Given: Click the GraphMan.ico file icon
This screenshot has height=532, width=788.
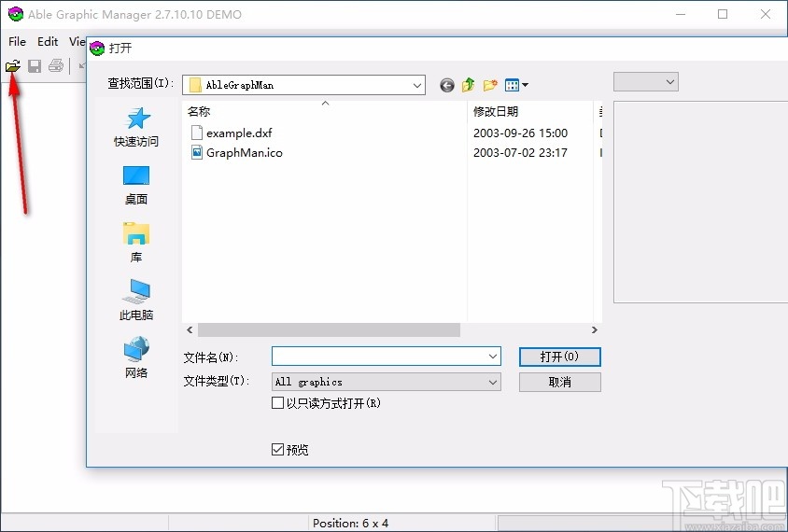Looking at the screenshot, I should tap(197, 152).
